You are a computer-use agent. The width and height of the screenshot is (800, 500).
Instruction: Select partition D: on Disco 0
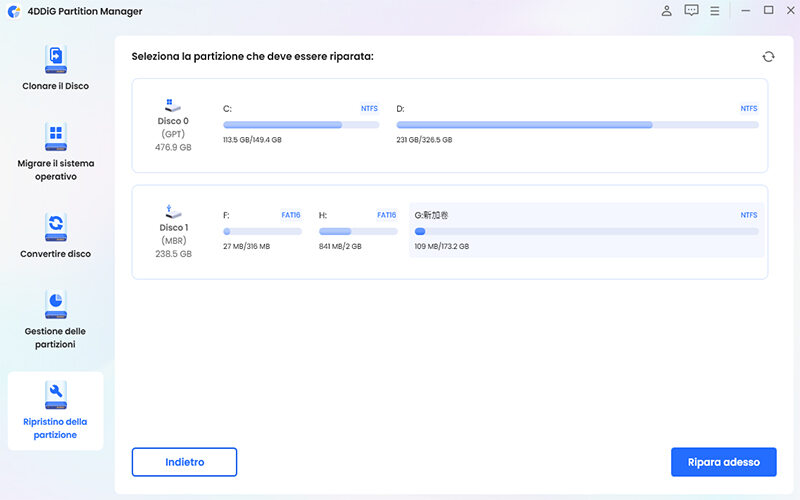pos(577,124)
